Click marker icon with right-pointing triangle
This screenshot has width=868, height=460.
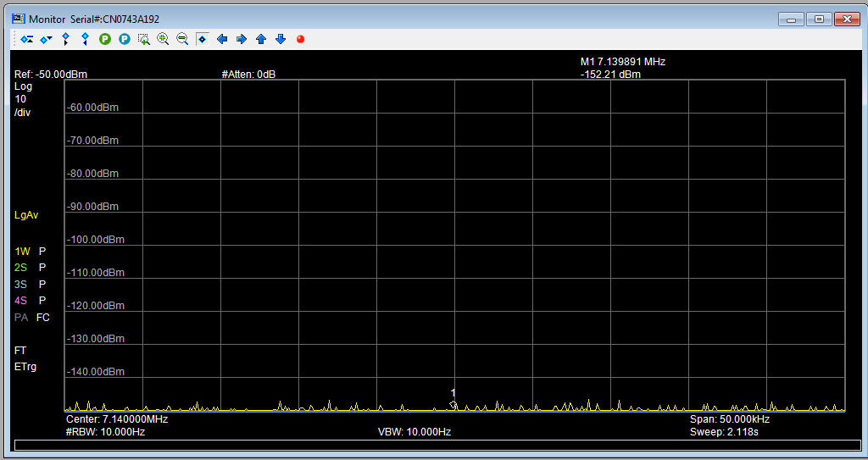pos(65,39)
